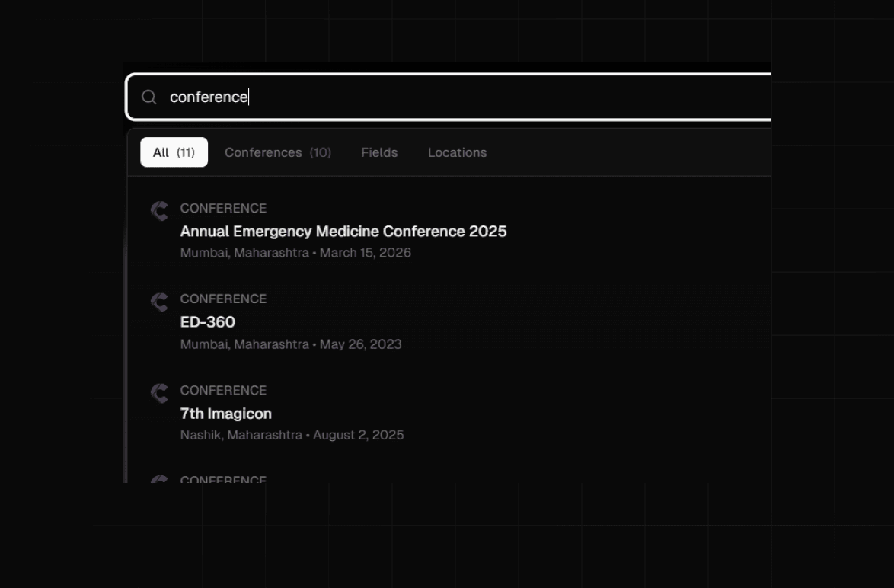Click the CONFERENCE label above ED-360
Image resolution: width=894 pixels, height=588 pixels.
[223, 299]
